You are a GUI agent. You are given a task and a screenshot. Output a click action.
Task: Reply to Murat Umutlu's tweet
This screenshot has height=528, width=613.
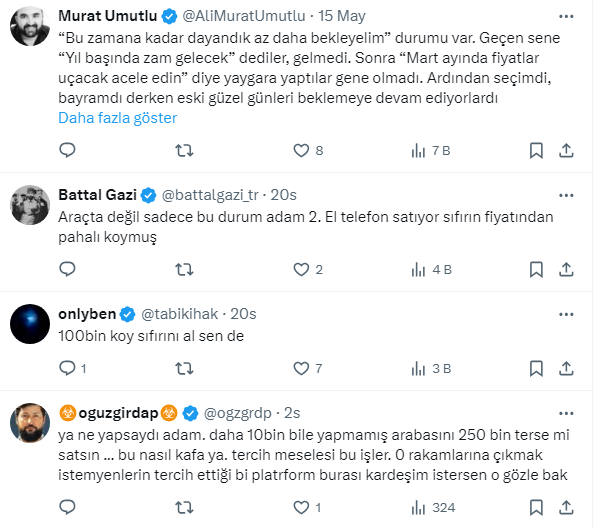[x=67, y=151]
